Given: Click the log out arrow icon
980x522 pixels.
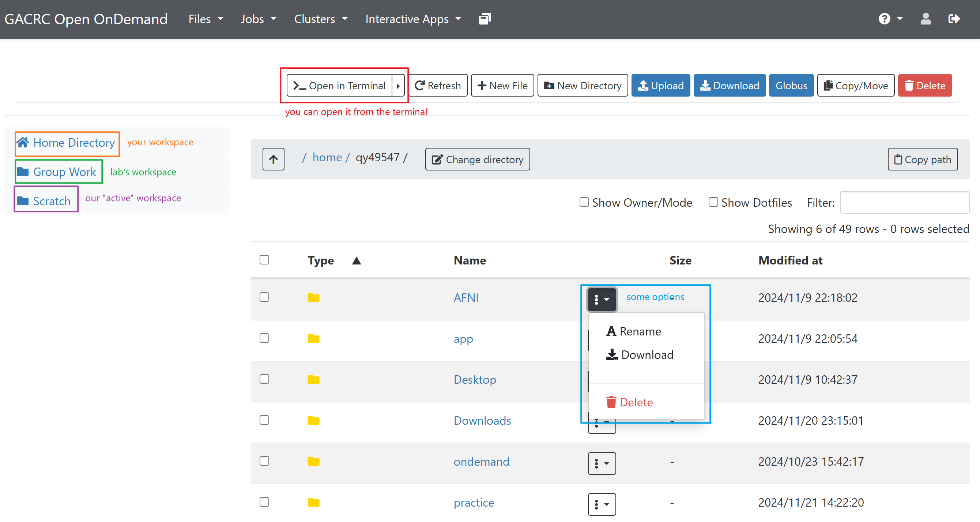Looking at the screenshot, I should (954, 19).
